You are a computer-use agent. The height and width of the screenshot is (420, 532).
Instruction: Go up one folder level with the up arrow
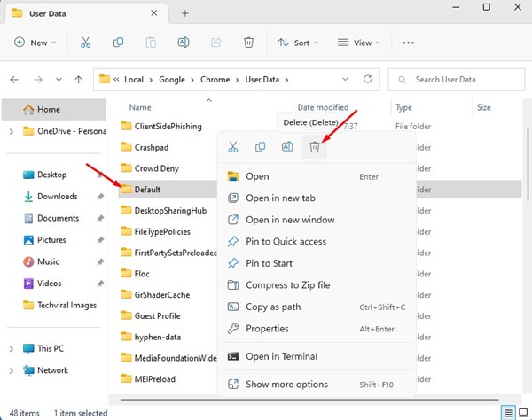tap(78, 80)
